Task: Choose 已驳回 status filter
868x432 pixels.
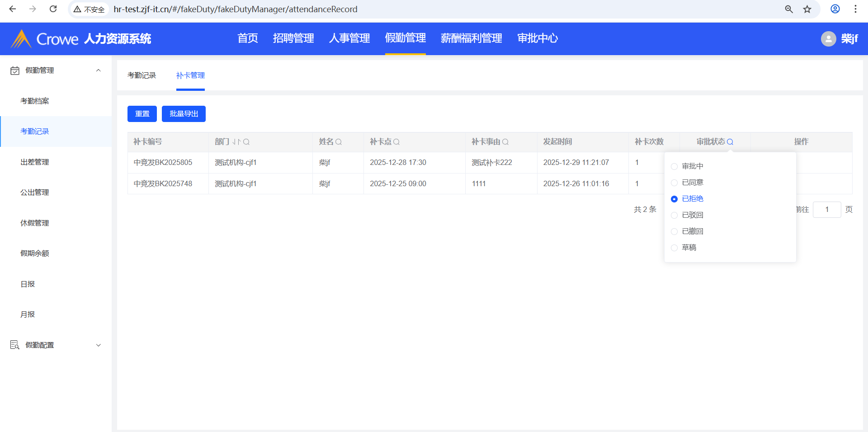Action: click(x=675, y=215)
